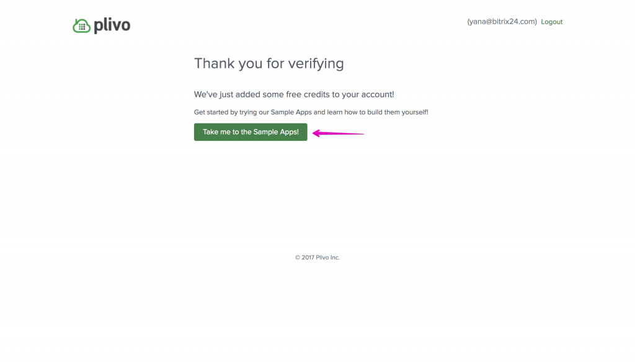Open Sample Apps via the green button

point(251,132)
